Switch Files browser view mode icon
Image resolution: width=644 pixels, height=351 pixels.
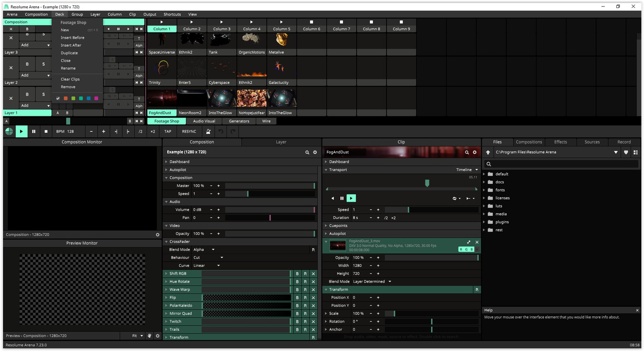pos(635,152)
